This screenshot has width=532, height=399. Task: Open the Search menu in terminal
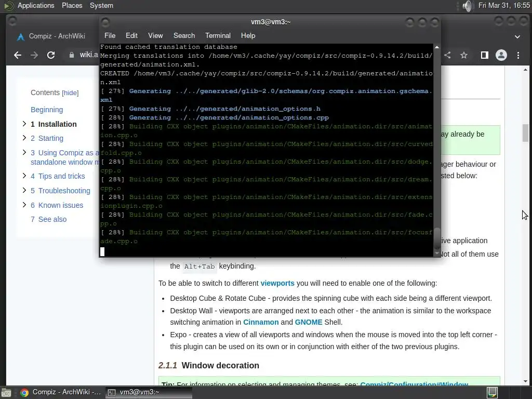184,36
